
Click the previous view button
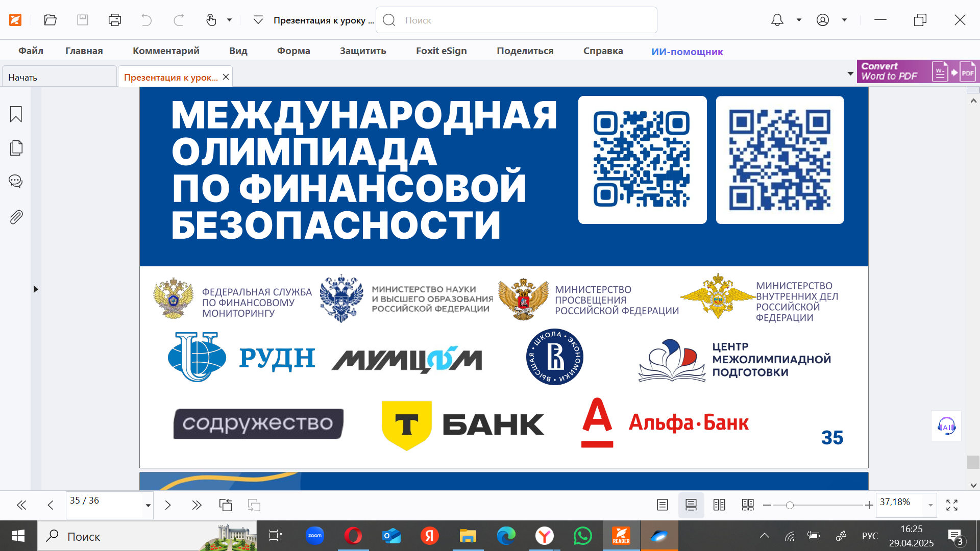click(226, 505)
